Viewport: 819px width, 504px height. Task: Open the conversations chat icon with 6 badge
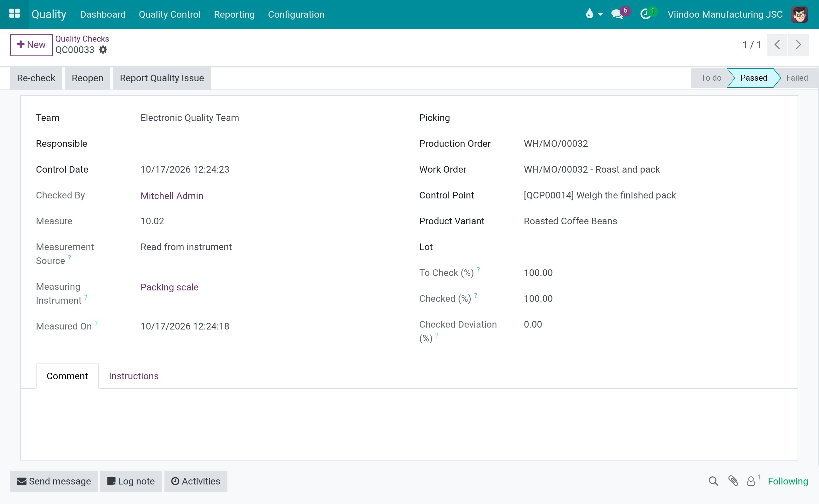(x=620, y=14)
